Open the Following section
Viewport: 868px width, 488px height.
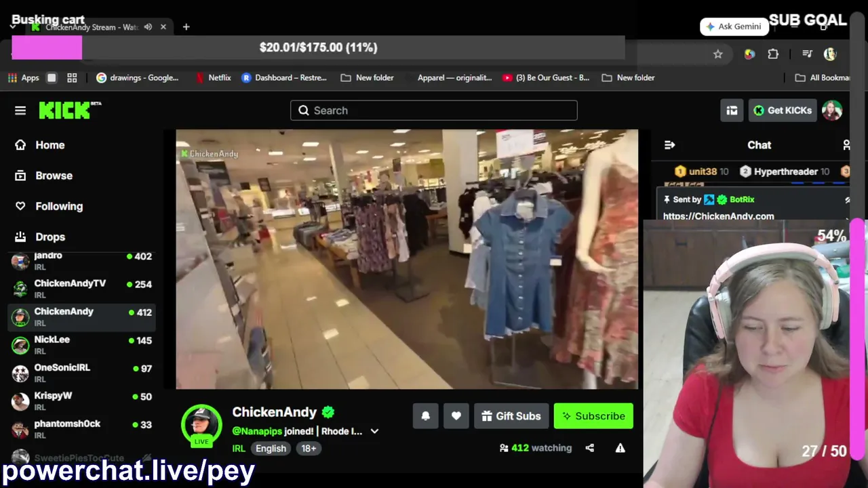click(58, 206)
